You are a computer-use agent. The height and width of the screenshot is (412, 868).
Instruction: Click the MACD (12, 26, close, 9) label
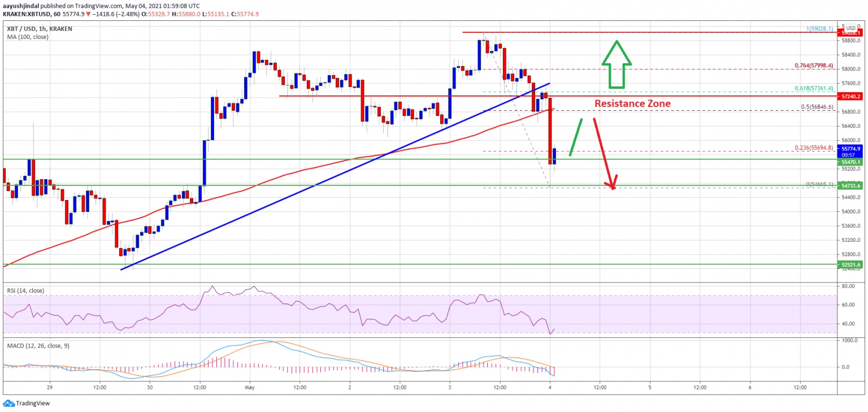40,345
